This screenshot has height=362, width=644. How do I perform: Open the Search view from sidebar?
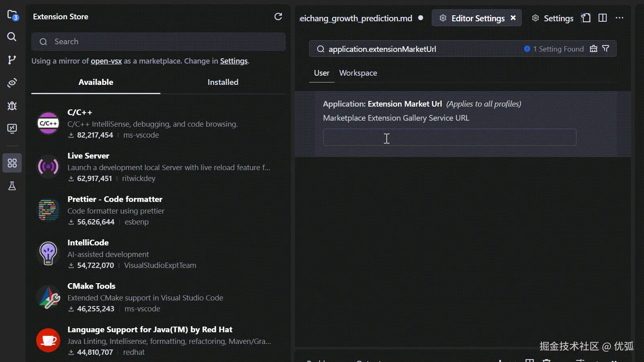pos(12,37)
